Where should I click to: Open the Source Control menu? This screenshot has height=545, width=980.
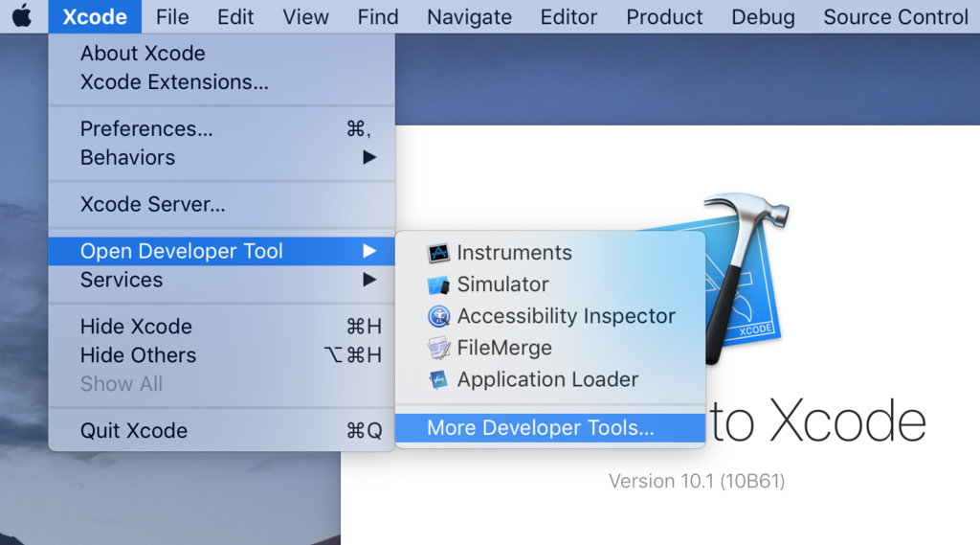pos(896,17)
